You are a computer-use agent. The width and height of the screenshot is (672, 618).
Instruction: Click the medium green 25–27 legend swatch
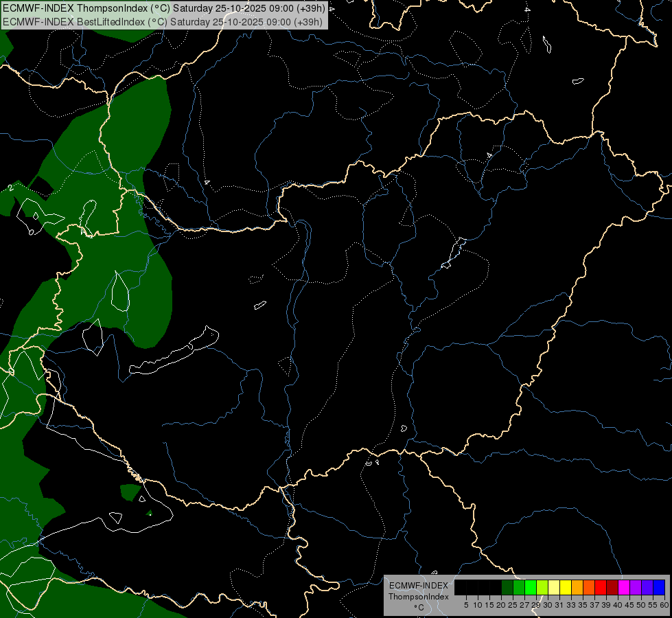pyautogui.click(x=519, y=587)
